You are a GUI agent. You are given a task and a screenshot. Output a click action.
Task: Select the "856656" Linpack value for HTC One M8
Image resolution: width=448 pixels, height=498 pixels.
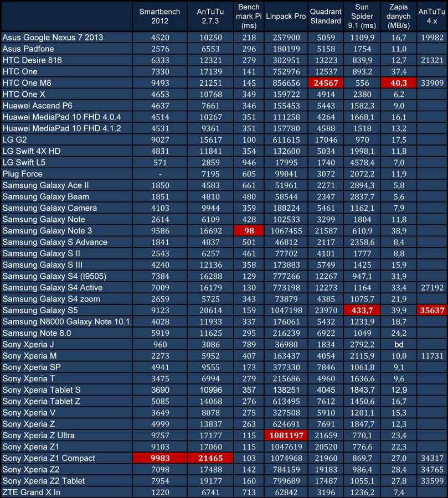(x=286, y=83)
